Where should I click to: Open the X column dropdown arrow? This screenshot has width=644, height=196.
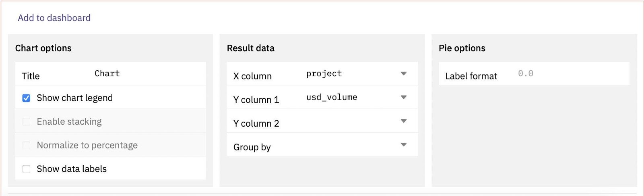coord(404,73)
